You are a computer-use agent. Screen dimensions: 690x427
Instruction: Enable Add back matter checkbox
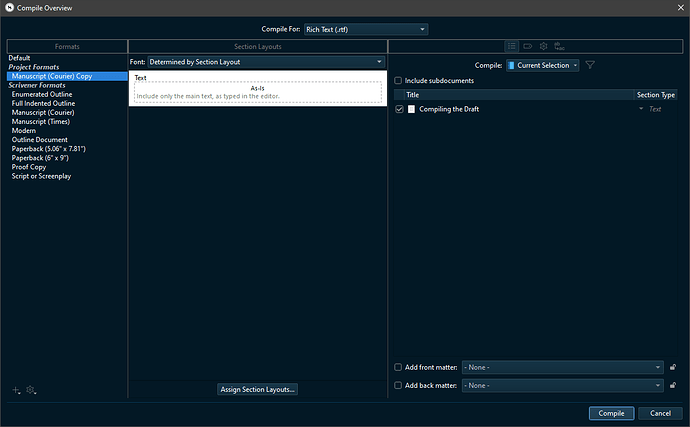tap(398, 385)
